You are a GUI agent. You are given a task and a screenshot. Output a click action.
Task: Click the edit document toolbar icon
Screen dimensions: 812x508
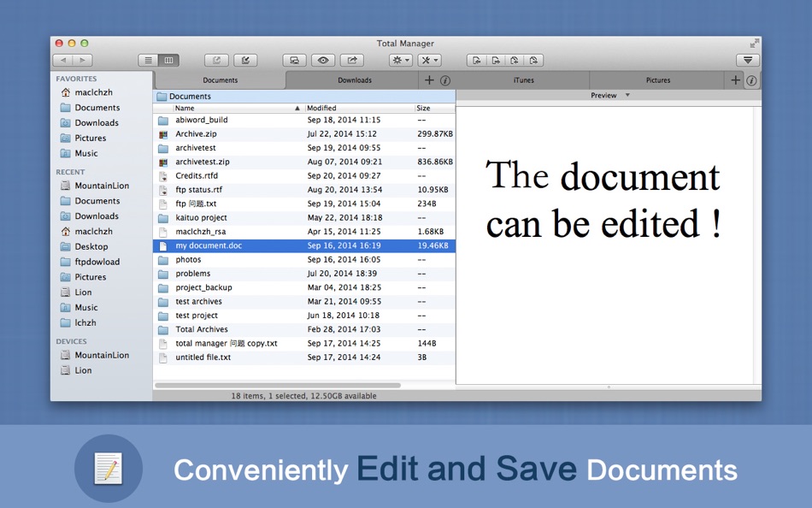pyautogui.click(x=245, y=61)
